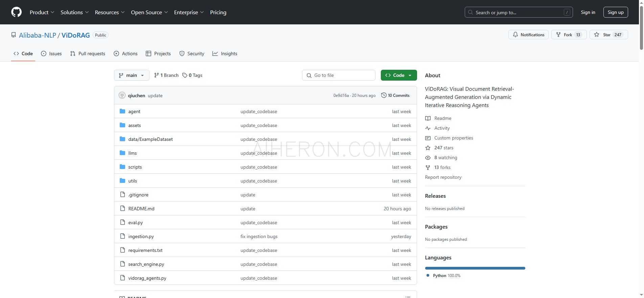The height and width of the screenshot is (298, 644).
Task: Click the Go to file search field
Action: [x=339, y=75]
